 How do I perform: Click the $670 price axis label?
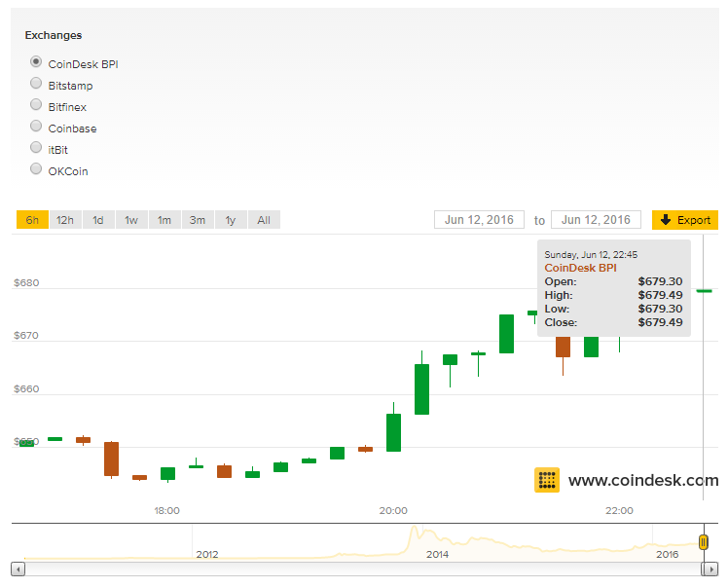click(26, 335)
